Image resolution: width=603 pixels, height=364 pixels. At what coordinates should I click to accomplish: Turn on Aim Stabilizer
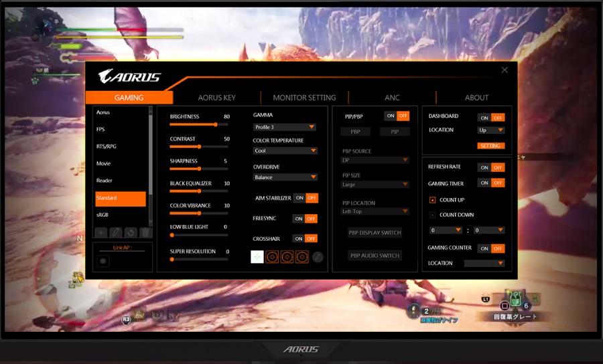pyautogui.click(x=299, y=198)
